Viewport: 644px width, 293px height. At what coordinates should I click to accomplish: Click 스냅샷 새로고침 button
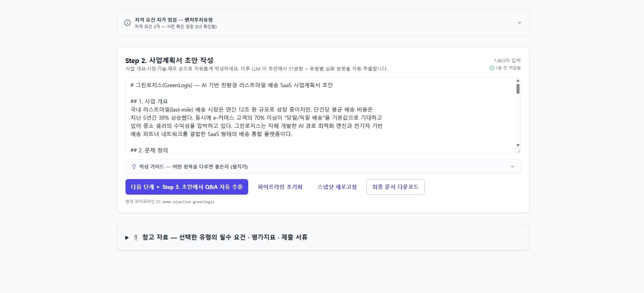pyautogui.click(x=337, y=187)
